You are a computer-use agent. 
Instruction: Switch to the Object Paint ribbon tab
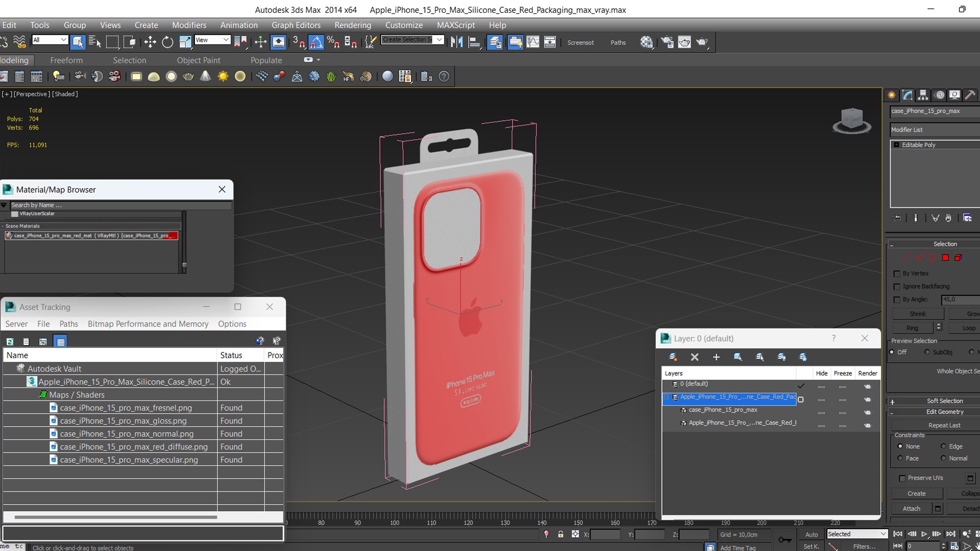[x=199, y=60]
